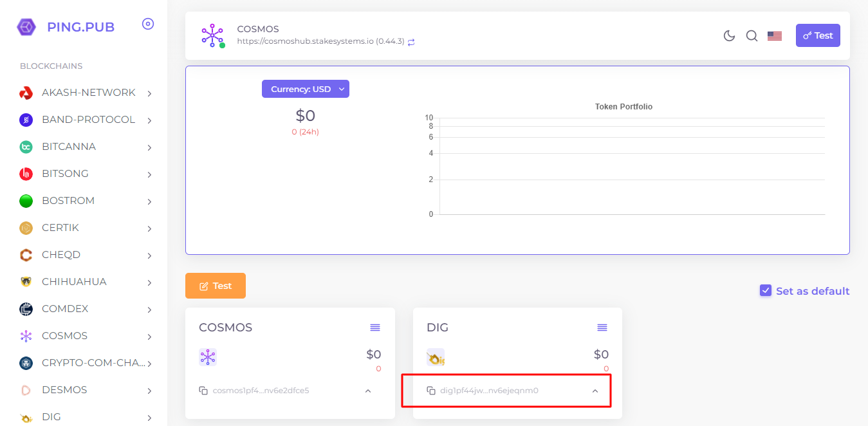Toggle dark mode moon icon
The image size is (868, 426).
click(x=729, y=36)
